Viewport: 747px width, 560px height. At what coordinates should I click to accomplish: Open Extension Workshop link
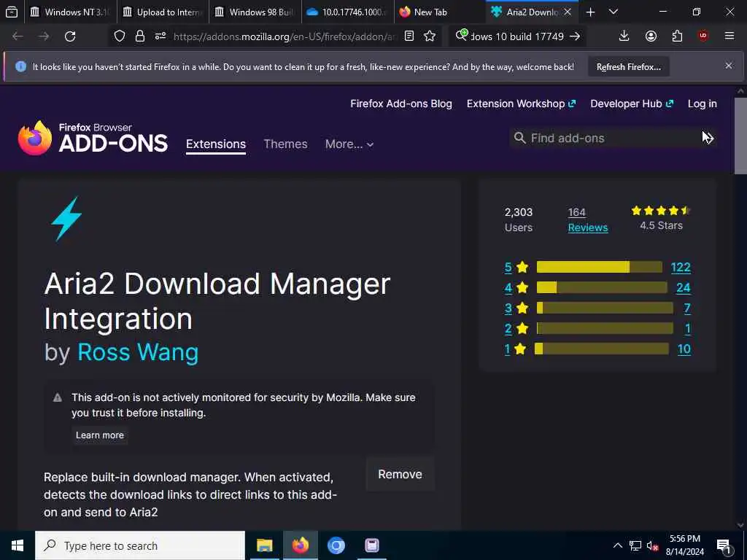click(521, 104)
